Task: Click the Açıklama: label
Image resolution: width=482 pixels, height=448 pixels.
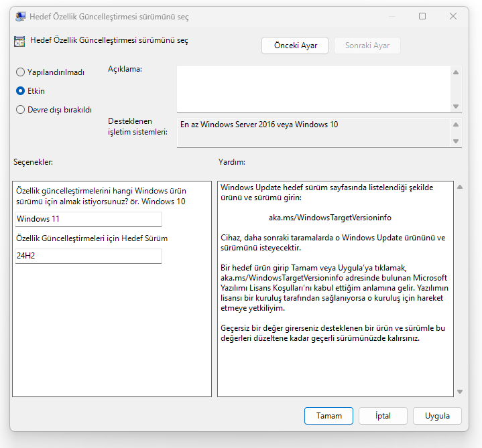Action: (125, 69)
